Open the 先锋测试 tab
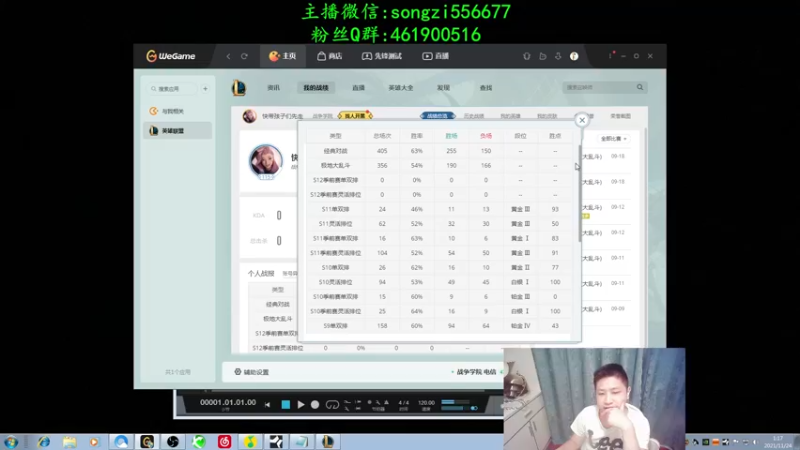 (x=382, y=56)
